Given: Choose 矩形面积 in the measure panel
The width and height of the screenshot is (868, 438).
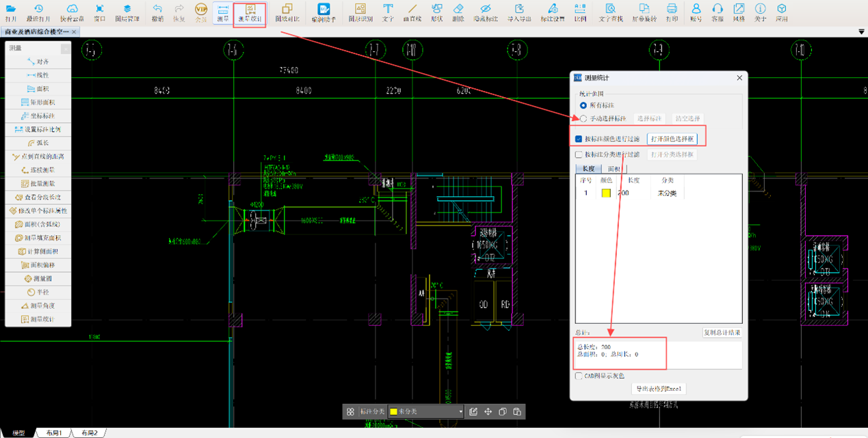Looking at the screenshot, I should 38,102.
